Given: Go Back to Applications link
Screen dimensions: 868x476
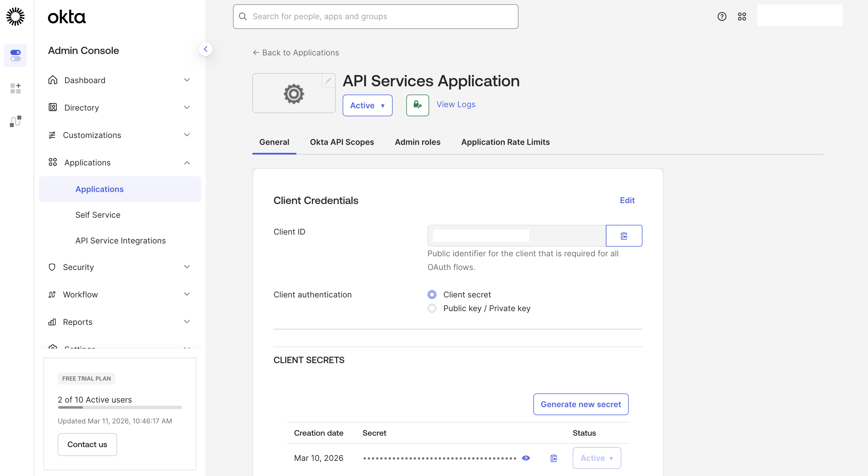Looking at the screenshot, I should (x=296, y=53).
